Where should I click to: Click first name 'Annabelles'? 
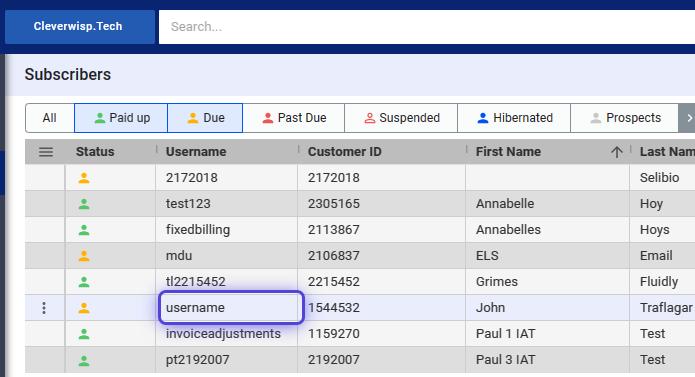(x=508, y=229)
